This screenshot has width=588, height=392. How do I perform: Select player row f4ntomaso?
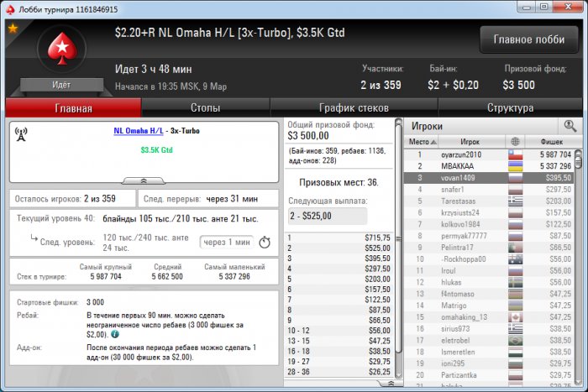tap(489, 294)
